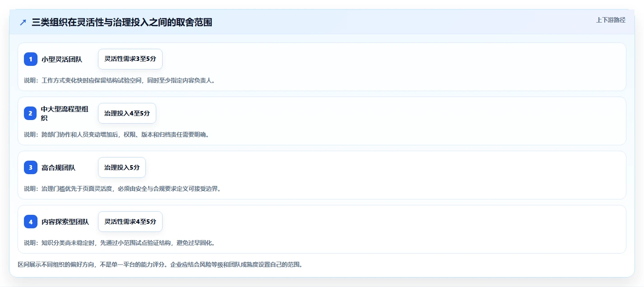Click the number 2 badge for 中大型流程型组织

pos(31,113)
